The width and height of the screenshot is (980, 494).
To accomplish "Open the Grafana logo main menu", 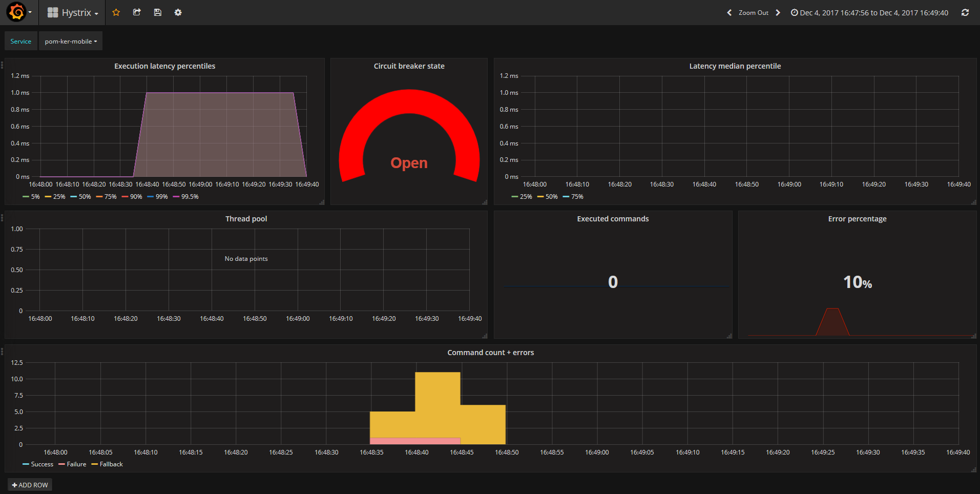I will pyautogui.click(x=18, y=12).
